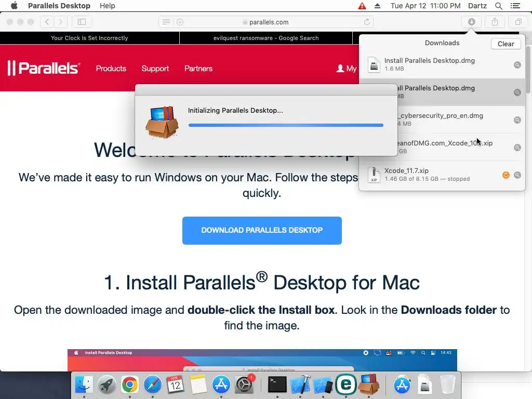
Task: Open Xcode hammer icon in Dock
Action: pyautogui.click(x=300, y=385)
